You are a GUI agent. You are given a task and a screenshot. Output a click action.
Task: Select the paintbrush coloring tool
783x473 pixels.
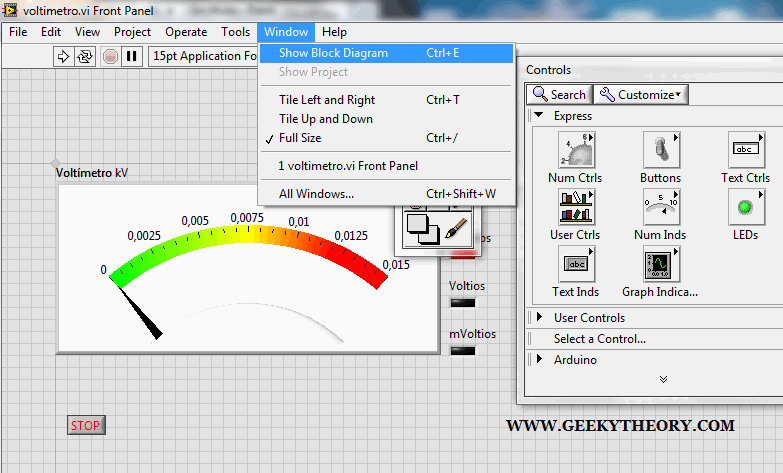(x=456, y=229)
